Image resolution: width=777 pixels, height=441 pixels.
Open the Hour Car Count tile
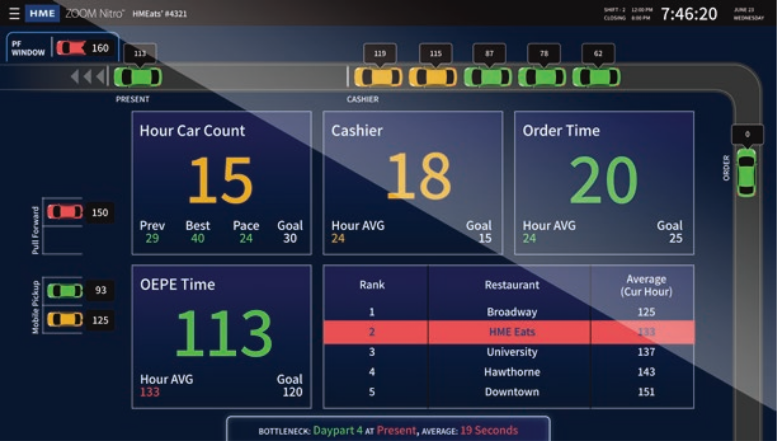(222, 183)
